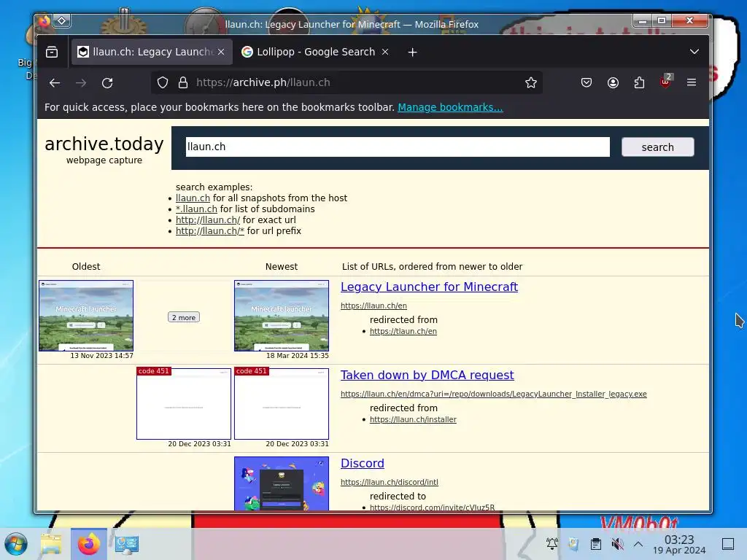Expand the 2 more snapshots button
Image resolution: width=747 pixels, height=560 pixels.
click(184, 317)
